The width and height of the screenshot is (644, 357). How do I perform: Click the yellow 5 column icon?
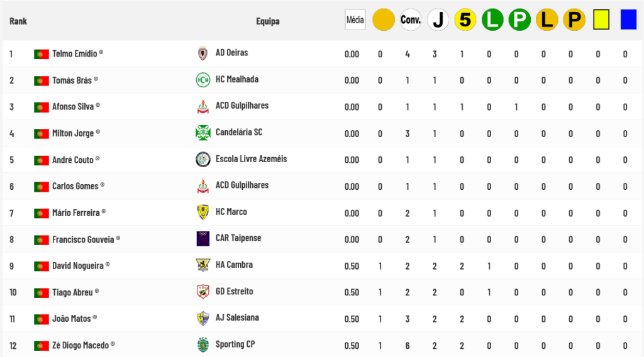tap(465, 20)
